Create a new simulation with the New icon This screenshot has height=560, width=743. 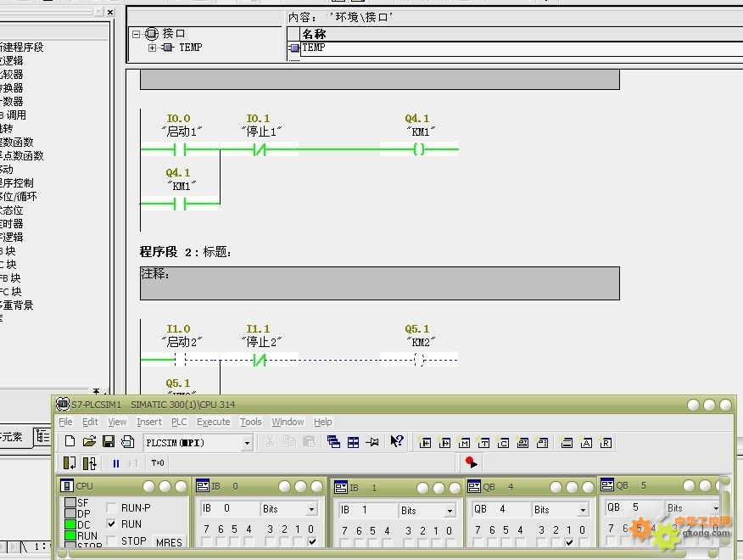click(70, 442)
